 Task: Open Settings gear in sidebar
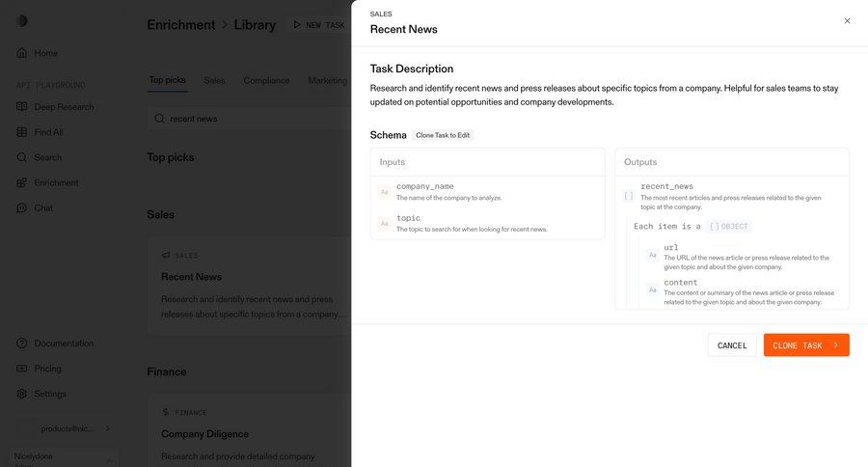(21, 394)
